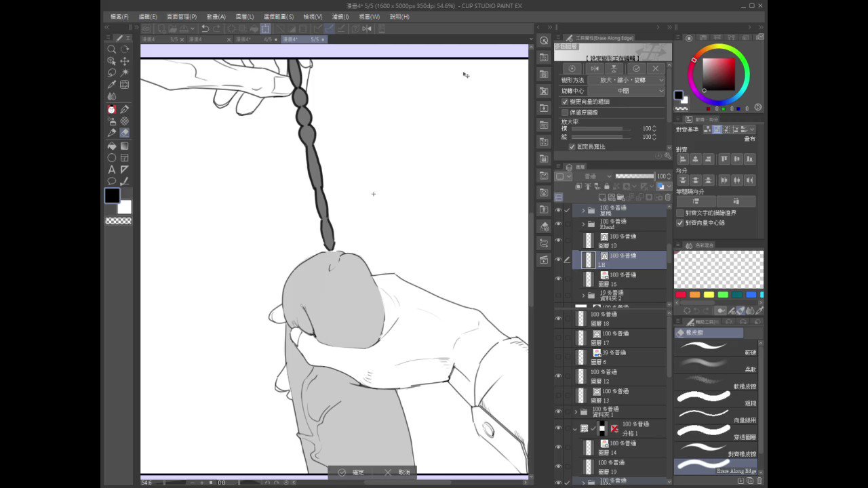Click reset transform button in tool property
The width and height of the screenshot is (868, 488).
572,68
